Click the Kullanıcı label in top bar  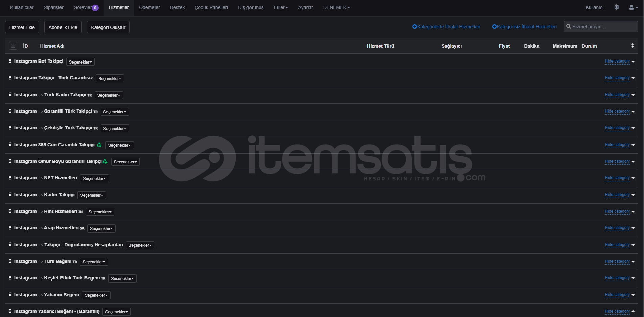[x=594, y=7]
